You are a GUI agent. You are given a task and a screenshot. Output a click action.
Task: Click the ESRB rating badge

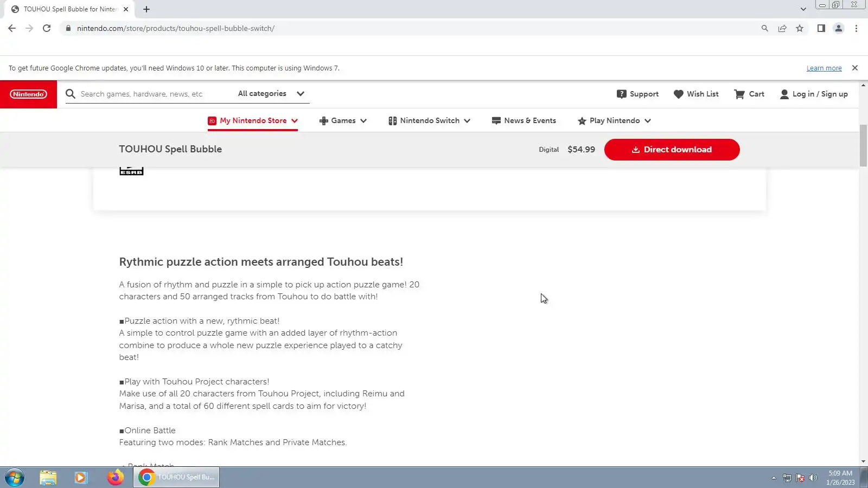point(131,171)
